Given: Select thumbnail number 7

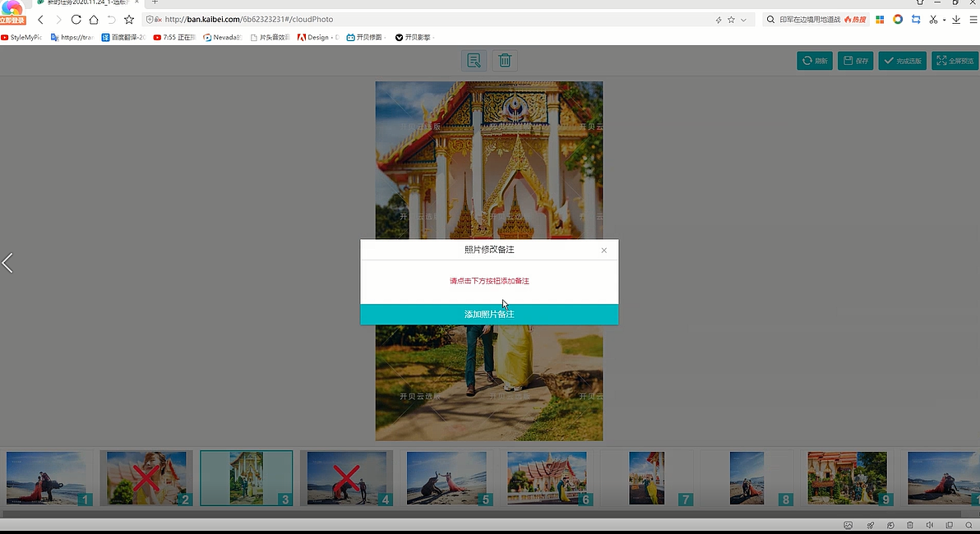Looking at the screenshot, I should pos(647,478).
